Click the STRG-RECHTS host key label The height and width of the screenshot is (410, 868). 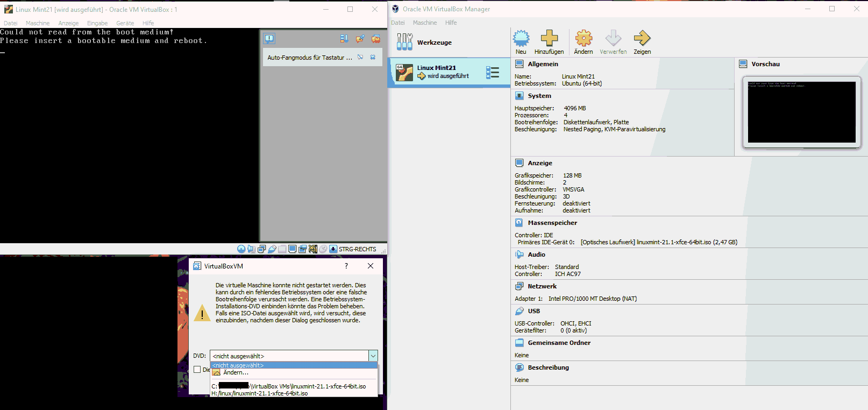coord(358,249)
